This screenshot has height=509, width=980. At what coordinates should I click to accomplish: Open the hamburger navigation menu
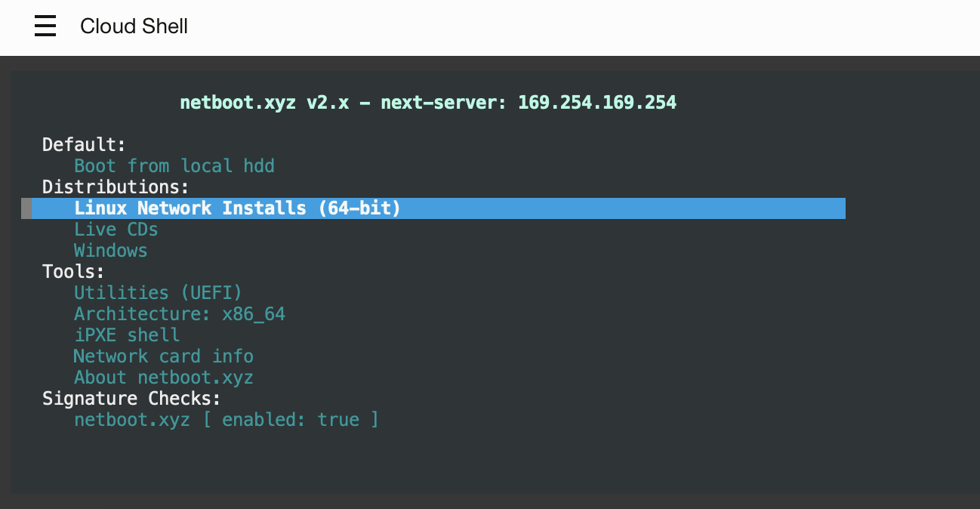pyautogui.click(x=45, y=26)
